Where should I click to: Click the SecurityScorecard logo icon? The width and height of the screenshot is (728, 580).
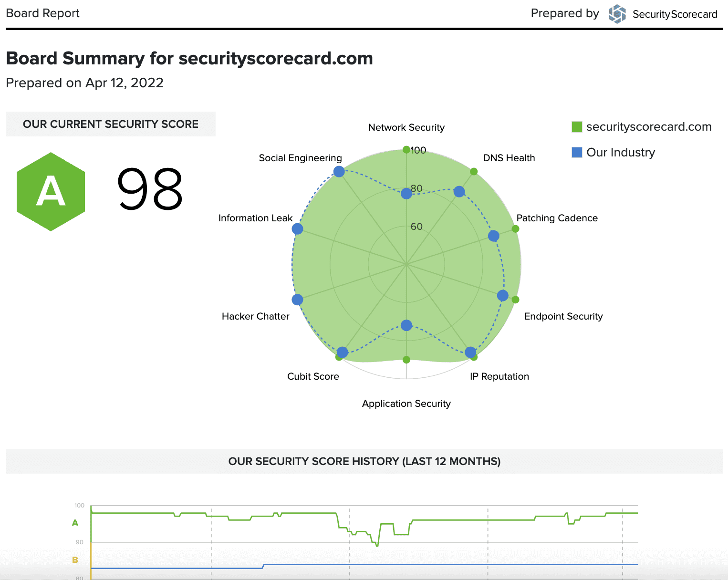pos(617,14)
